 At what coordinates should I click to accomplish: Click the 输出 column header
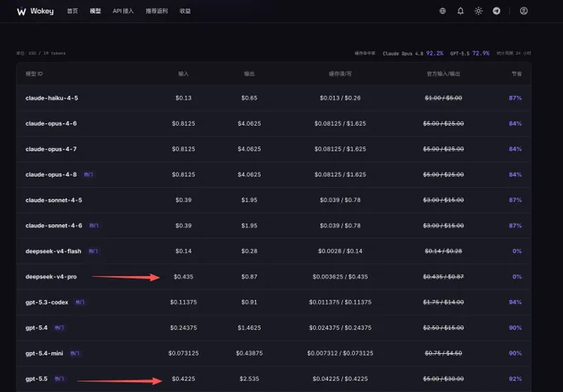[x=249, y=74]
